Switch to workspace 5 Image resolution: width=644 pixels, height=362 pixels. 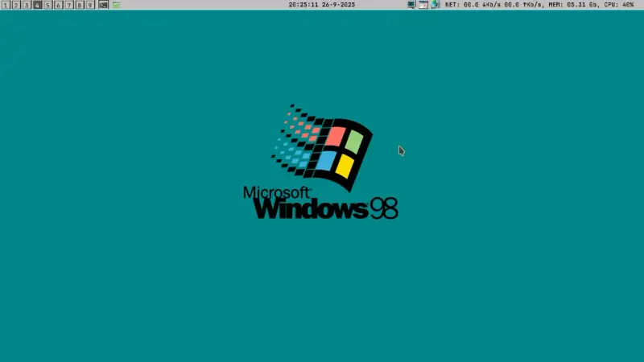point(47,5)
